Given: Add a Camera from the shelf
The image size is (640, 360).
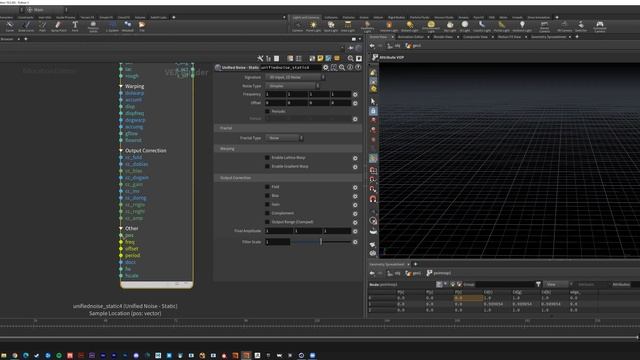Looking at the screenshot, I should pos(298,27).
